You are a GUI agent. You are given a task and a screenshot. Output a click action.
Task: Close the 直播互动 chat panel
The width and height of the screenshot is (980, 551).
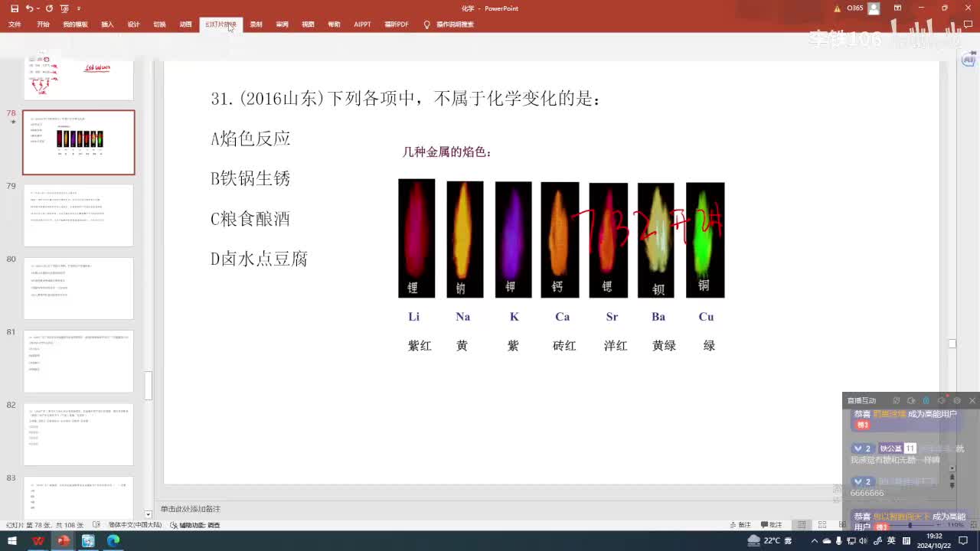click(x=972, y=400)
